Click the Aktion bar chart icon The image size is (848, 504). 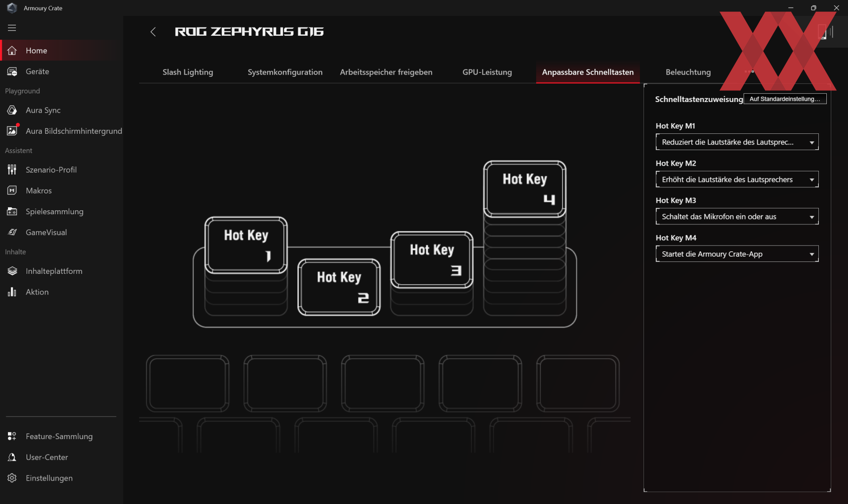pyautogui.click(x=12, y=292)
